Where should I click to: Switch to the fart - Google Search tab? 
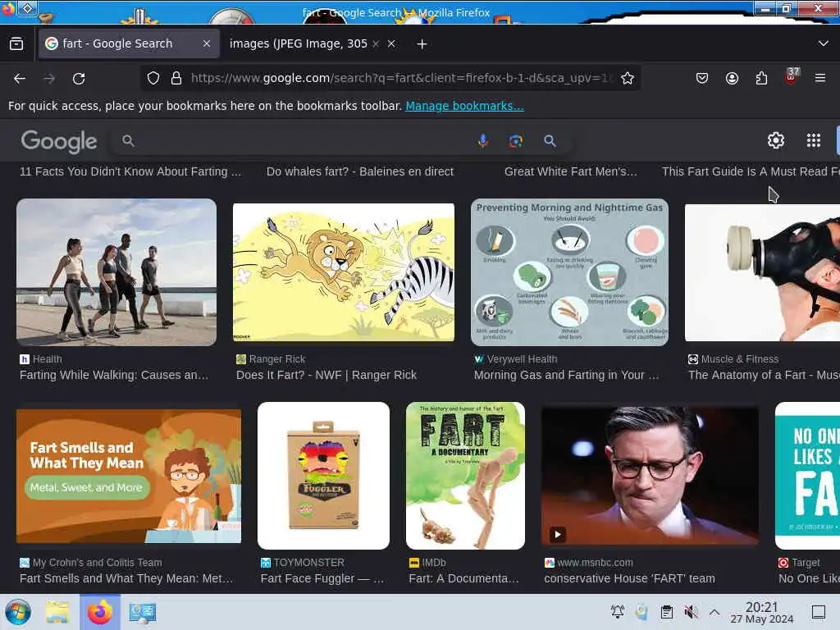pyautogui.click(x=129, y=43)
